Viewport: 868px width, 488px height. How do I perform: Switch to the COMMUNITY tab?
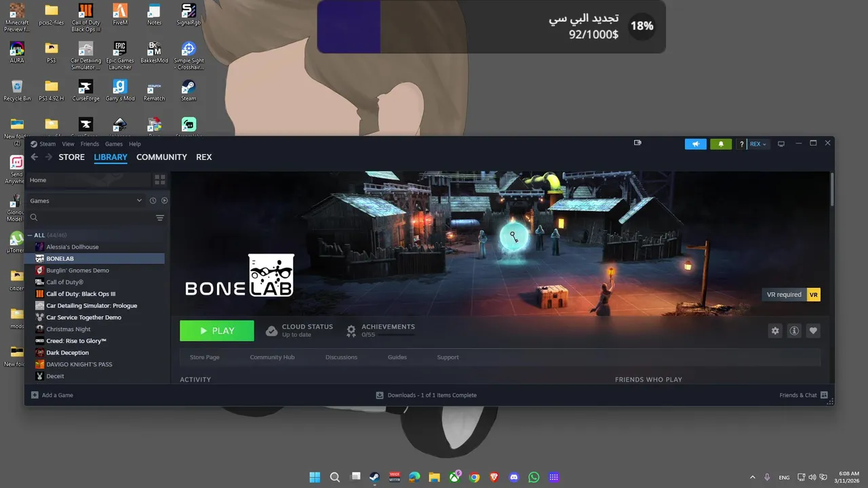pos(161,157)
